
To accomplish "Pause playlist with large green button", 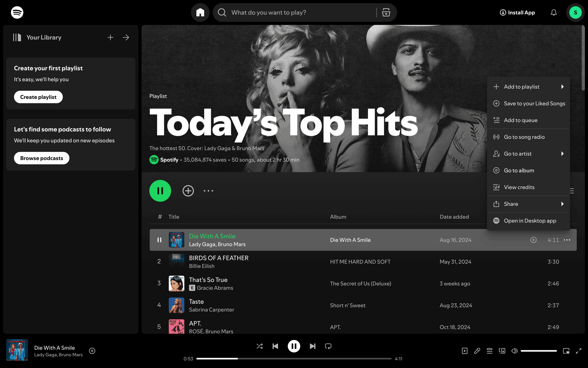I will [160, 191].
